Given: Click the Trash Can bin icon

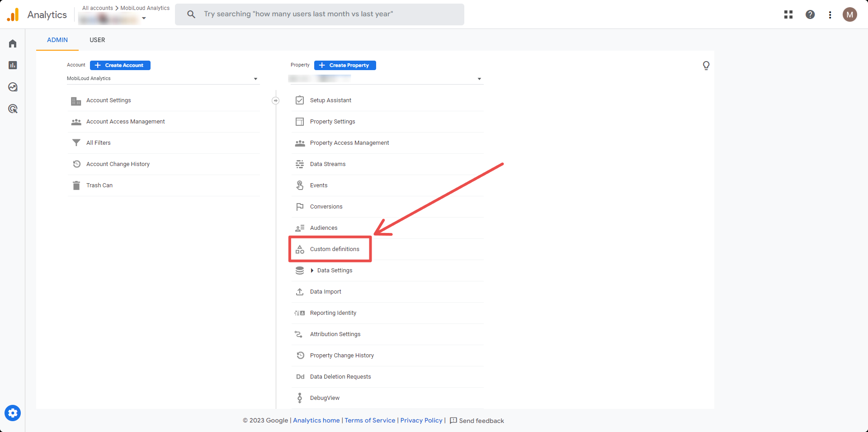Looking at the screenshot, I should tap(76, 185).
